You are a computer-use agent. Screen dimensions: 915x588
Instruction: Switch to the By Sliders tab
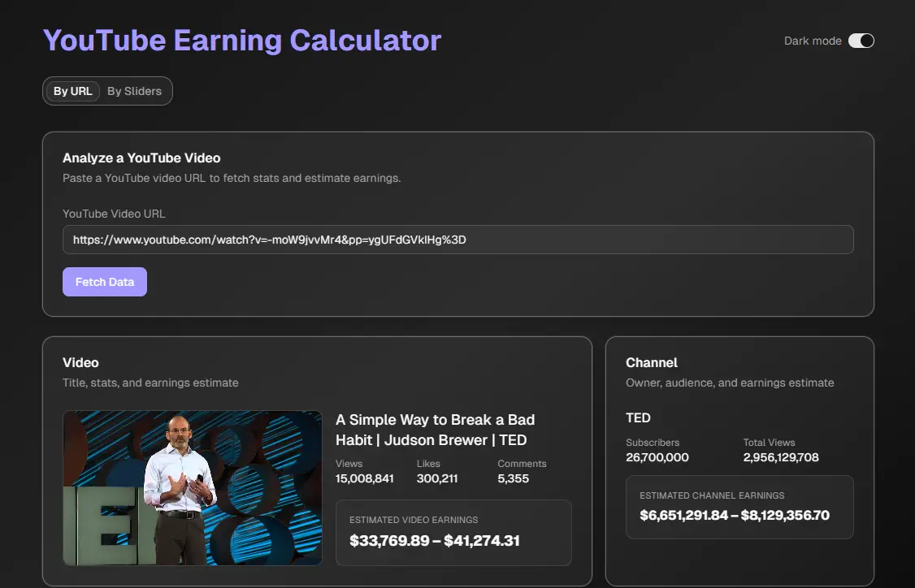coord(134,91)
